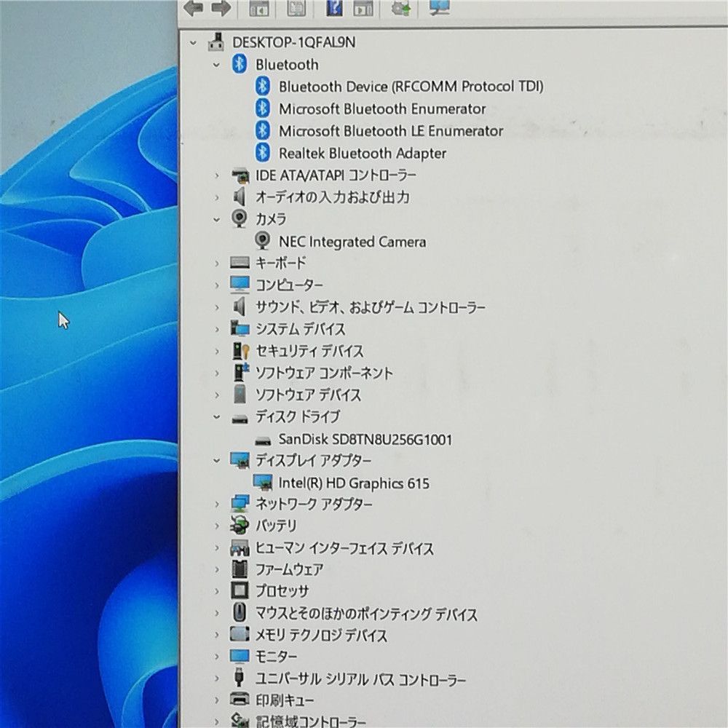Expand the モニター category
Viewport: 728px width, 728px height.
point(216,657)
